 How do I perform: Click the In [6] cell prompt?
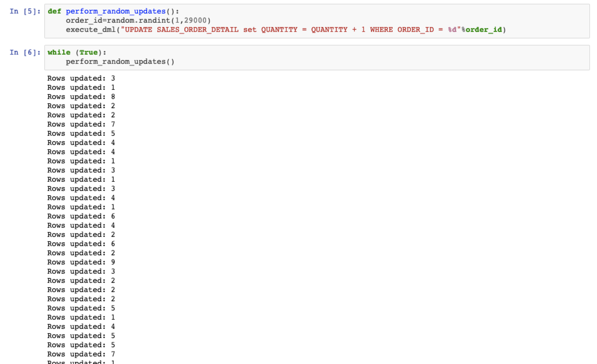25,52
